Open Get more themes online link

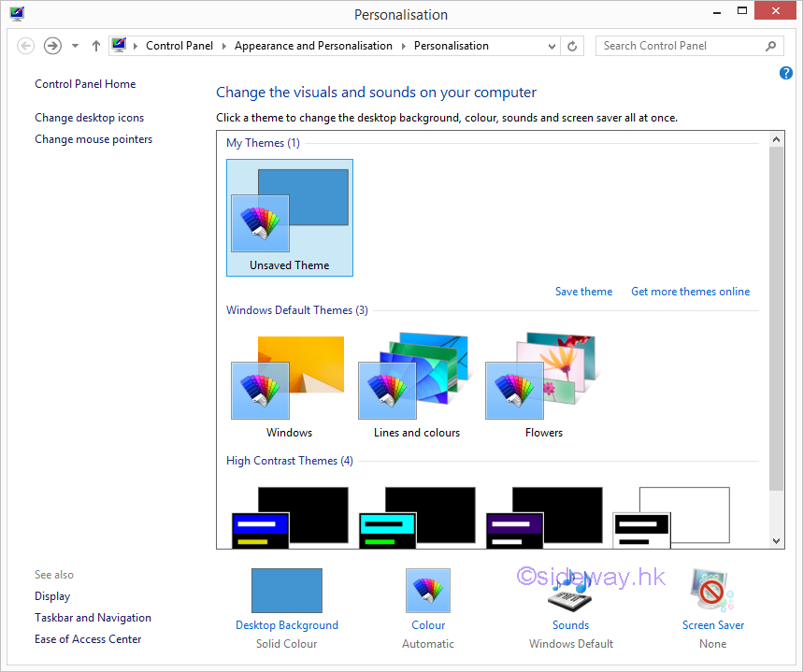click(x=690, y=292)
